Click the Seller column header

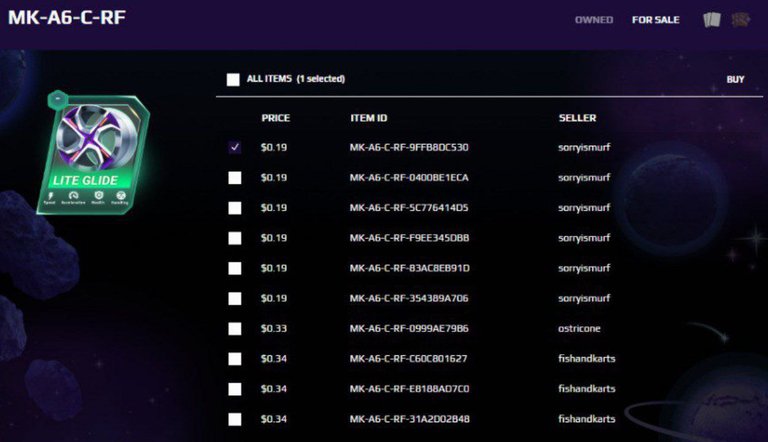(x=577, y=118)
